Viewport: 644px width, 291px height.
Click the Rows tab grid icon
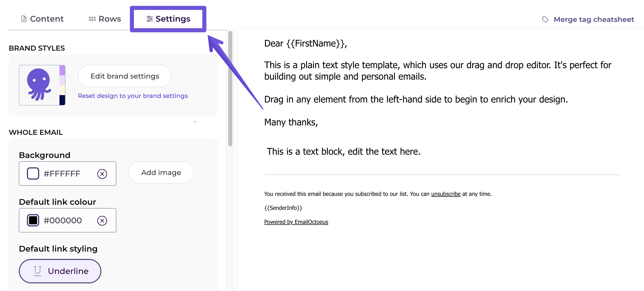click(x=92, y=19)
